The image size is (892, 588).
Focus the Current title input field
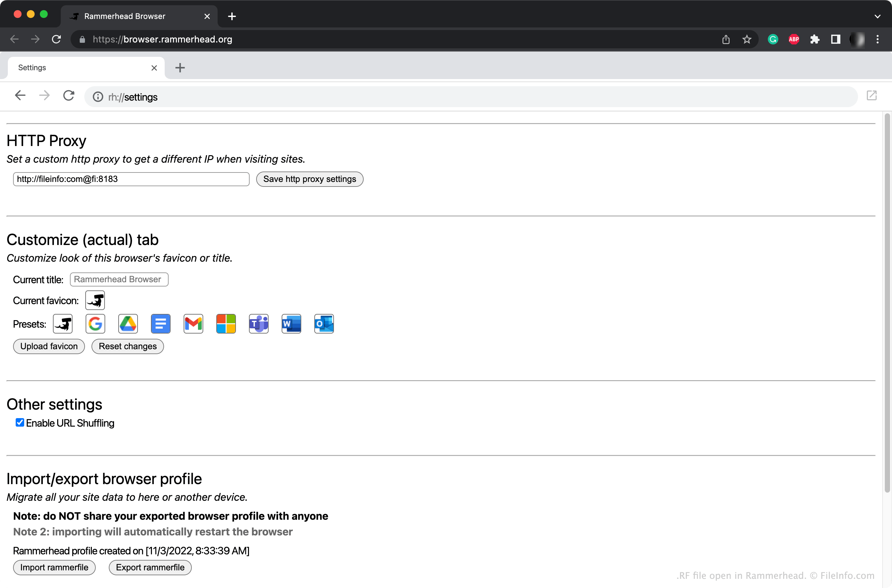click(x=119, y=279)
